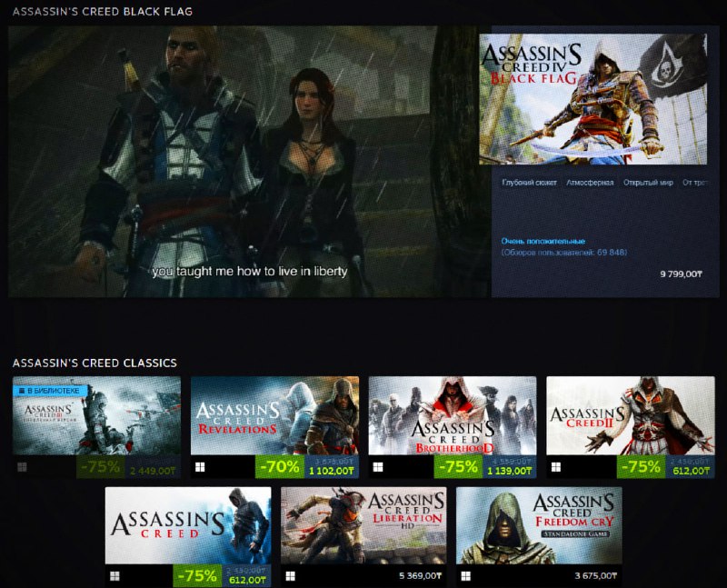Screen dimensions: 727x588
Task: Click Windows icon under Assassin's Creed II tile
Action: tap(555, 467)
